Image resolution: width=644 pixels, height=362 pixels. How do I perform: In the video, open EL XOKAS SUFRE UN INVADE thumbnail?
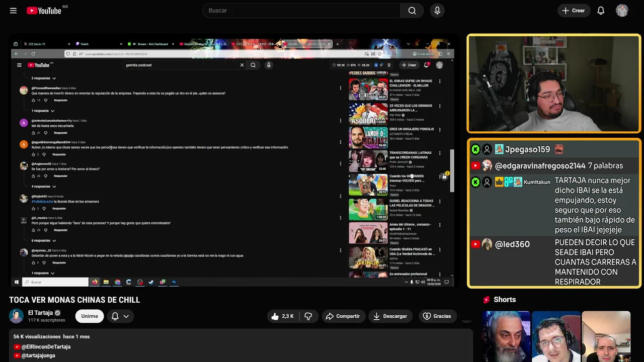[368, 89]
